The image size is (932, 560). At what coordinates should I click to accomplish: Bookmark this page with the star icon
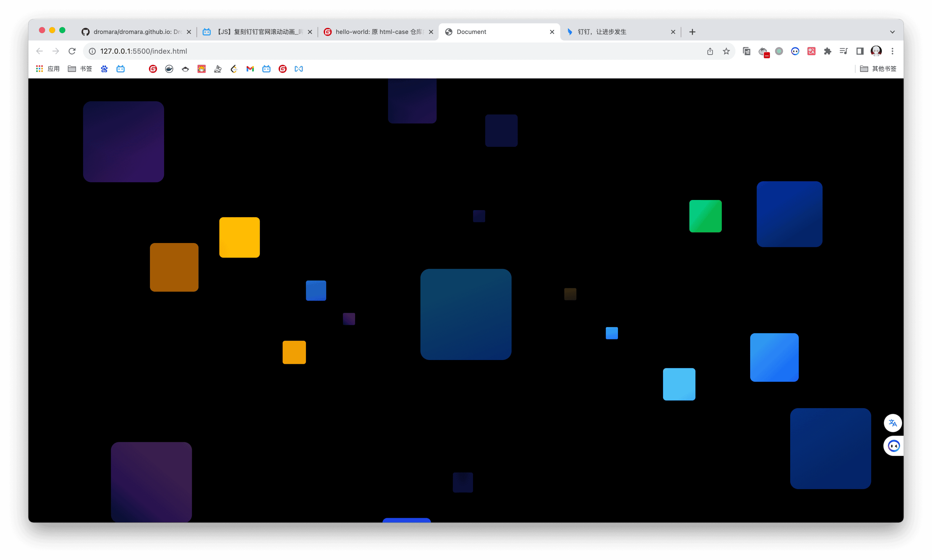(x=726, y=51)
